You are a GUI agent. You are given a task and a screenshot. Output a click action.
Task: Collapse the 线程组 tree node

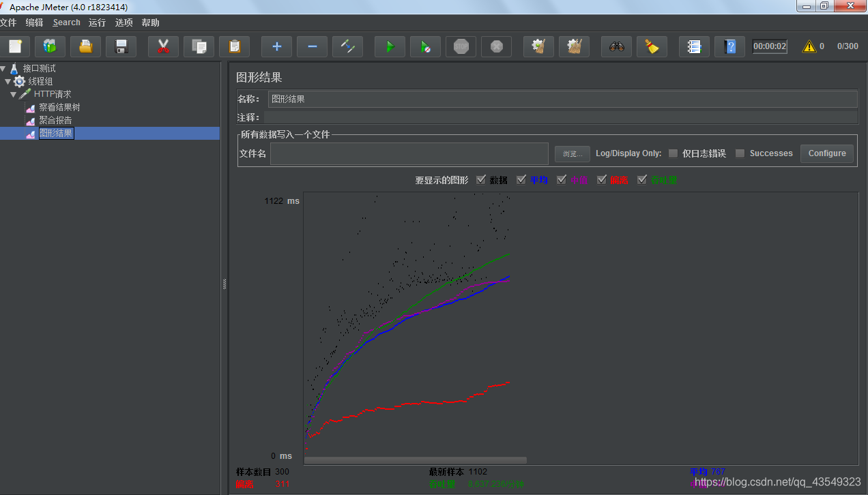point(8,81)
